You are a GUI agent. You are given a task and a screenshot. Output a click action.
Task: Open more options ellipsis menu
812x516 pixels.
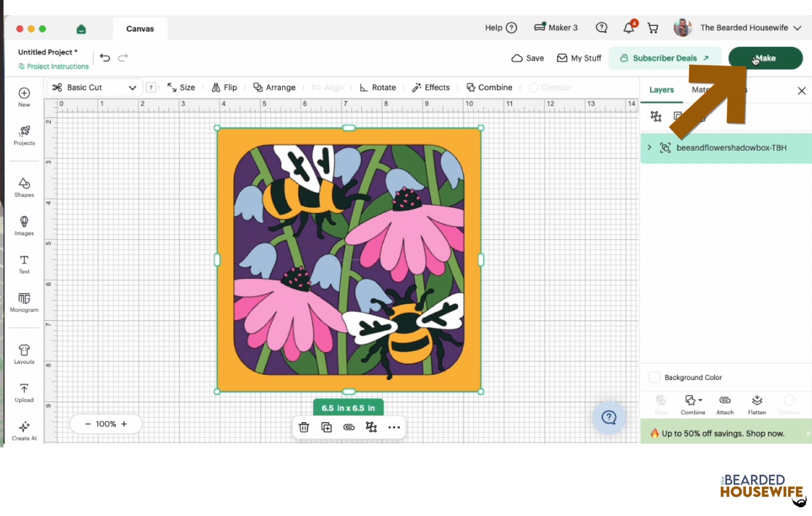394,427
